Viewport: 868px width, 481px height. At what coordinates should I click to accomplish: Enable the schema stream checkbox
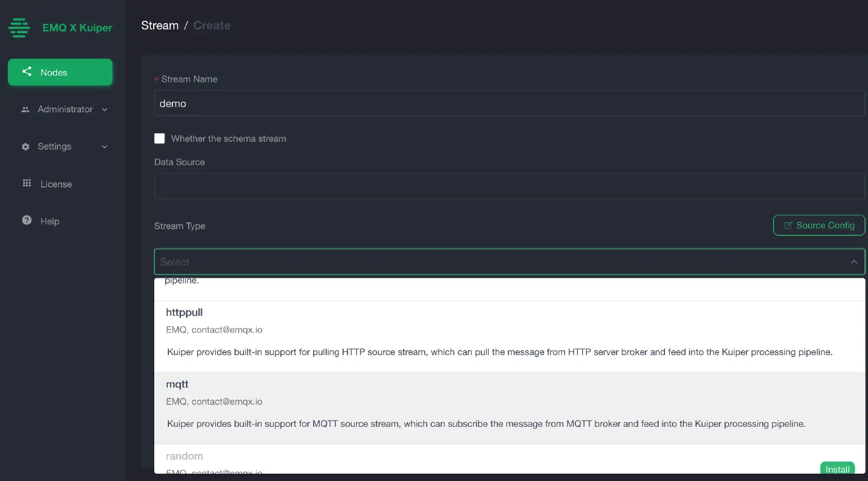click(x=159, y=138)
